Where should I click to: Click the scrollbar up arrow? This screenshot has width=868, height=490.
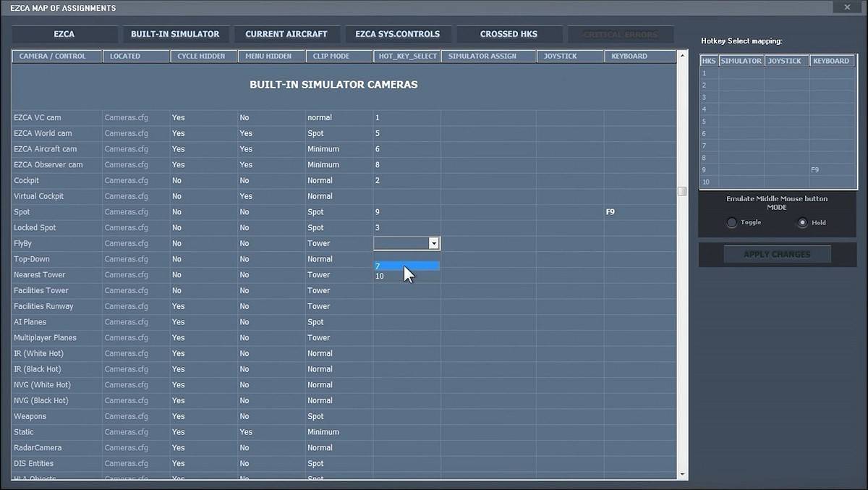[681, 55]
